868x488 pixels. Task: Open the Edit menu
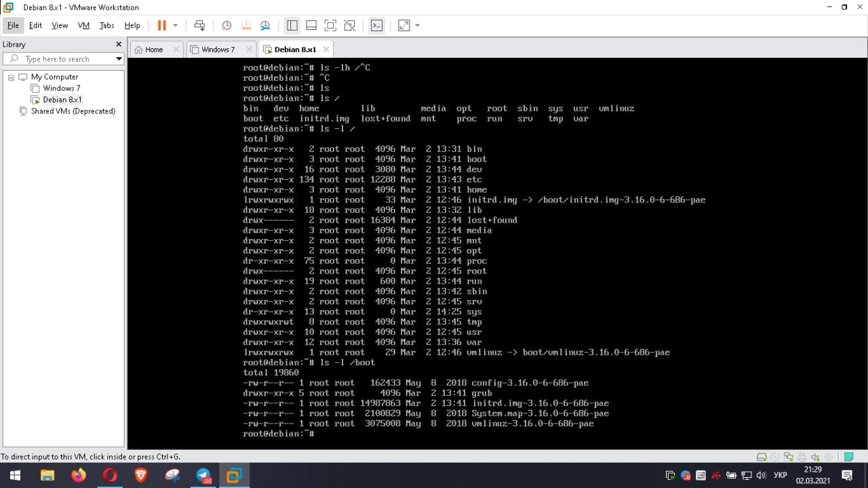coord(35,25)
